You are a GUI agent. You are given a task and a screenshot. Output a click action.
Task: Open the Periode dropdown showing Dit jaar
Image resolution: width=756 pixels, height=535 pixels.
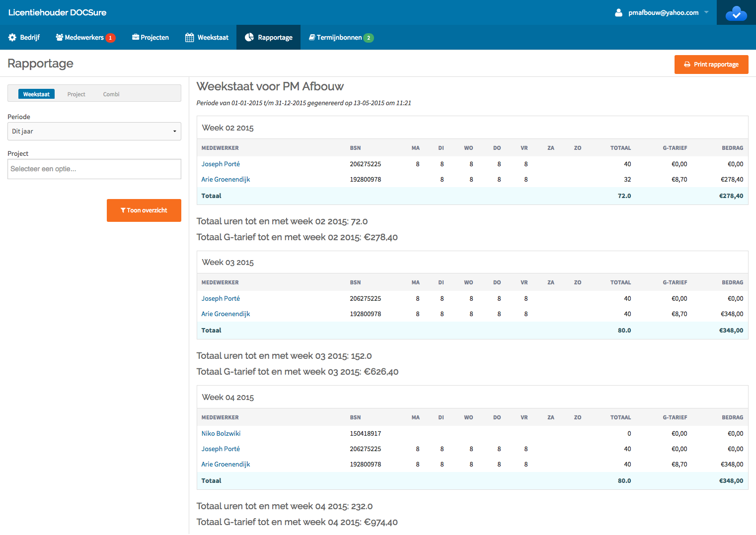[x=94, y=132]
